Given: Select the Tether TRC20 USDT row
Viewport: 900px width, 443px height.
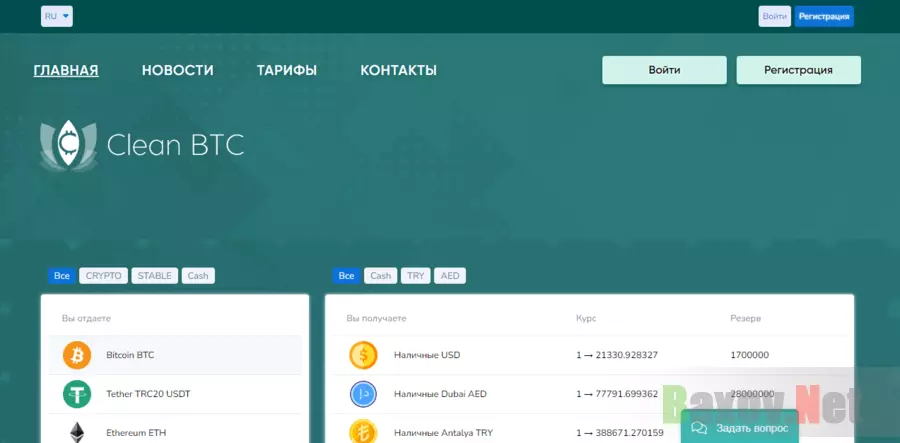Looking at the screenshot, I should pyautogui.click(x=174, y=394).
